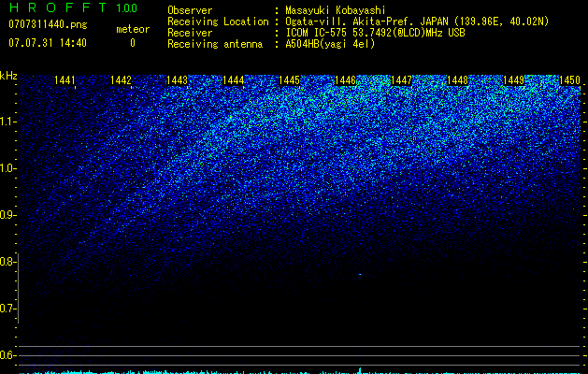Click the 1450 time marker

point(569,80)
